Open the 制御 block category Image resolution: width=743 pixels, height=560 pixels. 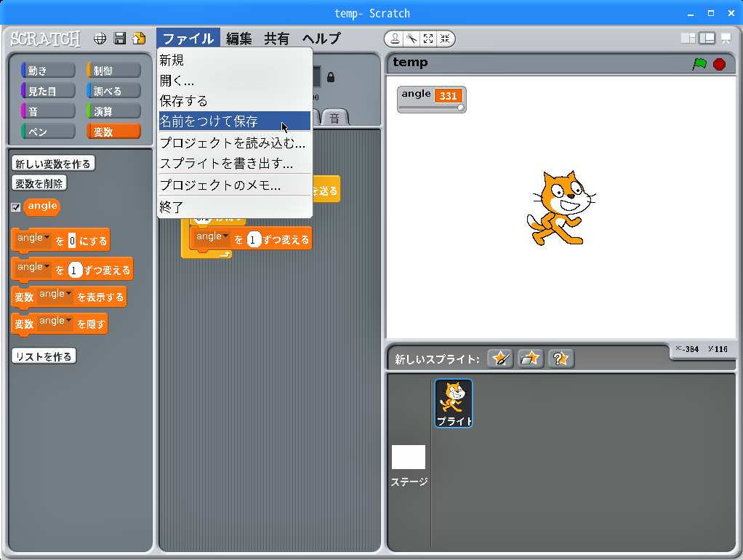click(113, 71)
